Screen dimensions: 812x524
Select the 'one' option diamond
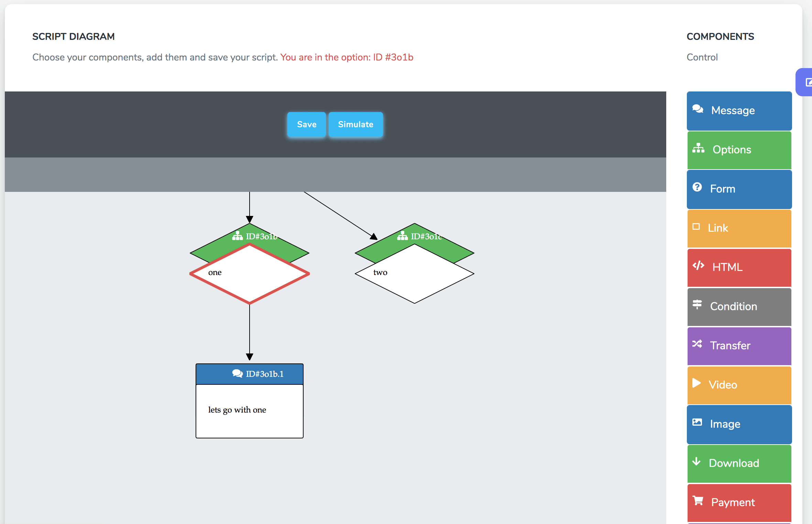(x=250, y=274)
